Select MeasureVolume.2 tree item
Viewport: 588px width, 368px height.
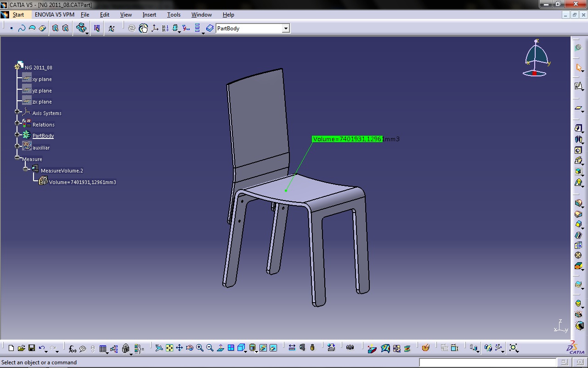(62, 171)
